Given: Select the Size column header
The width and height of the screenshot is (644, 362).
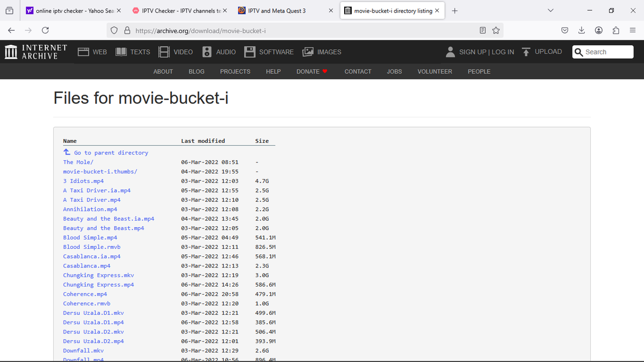Looking at the screenshot, I should pyautogui.click(x=262, y=141).
